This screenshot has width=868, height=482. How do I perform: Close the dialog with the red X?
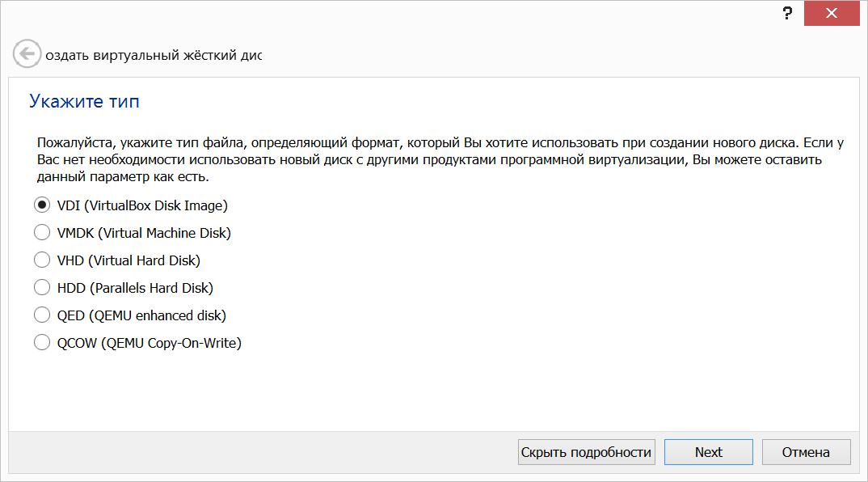[x=832, y=13]
